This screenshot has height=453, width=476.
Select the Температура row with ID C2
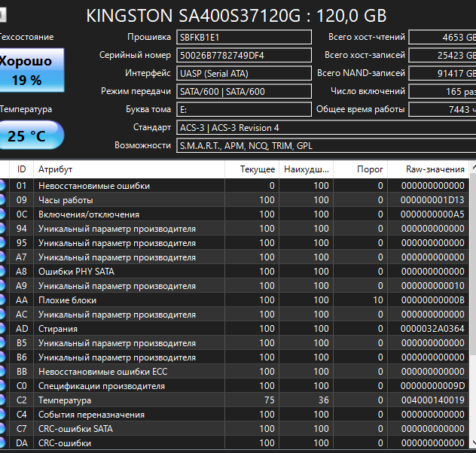(234, 400)
